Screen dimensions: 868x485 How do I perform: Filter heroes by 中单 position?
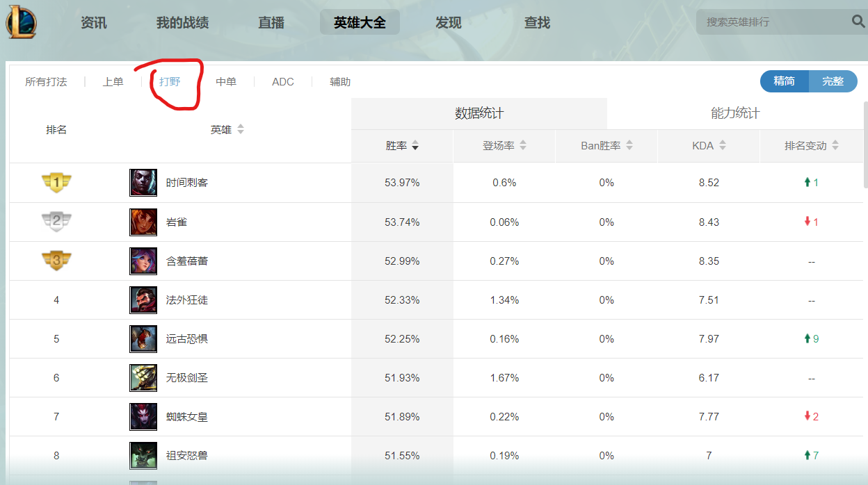click(x=226, y=82)
